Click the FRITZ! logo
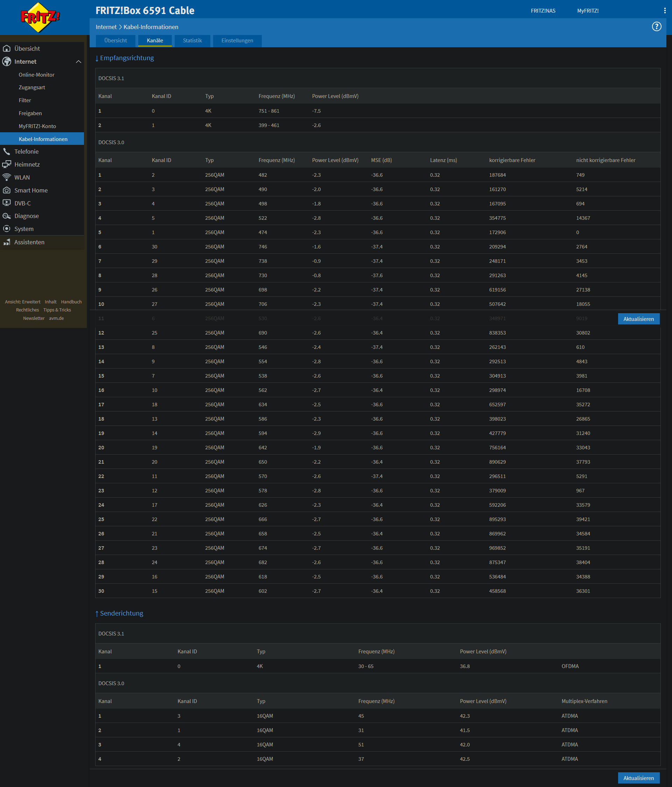 (40, 17)
